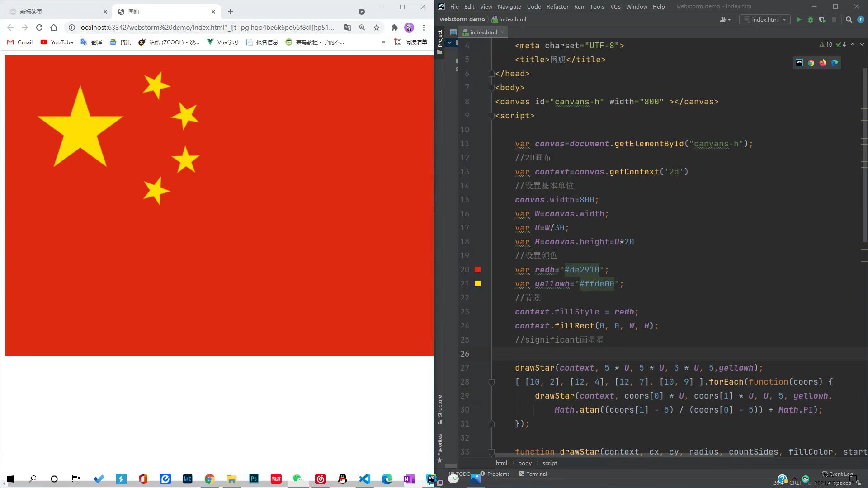
Task: Open Lightroom Classic from the taskbar
Action: point(188,479)
